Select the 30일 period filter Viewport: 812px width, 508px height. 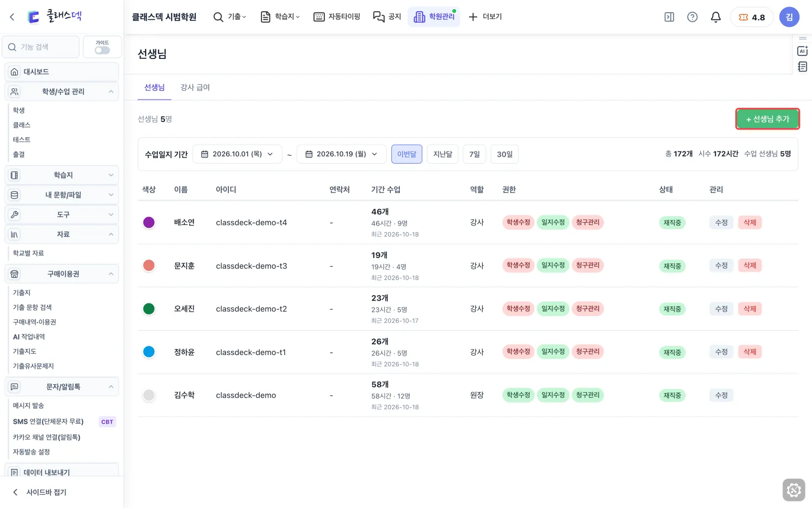(504, 154)
